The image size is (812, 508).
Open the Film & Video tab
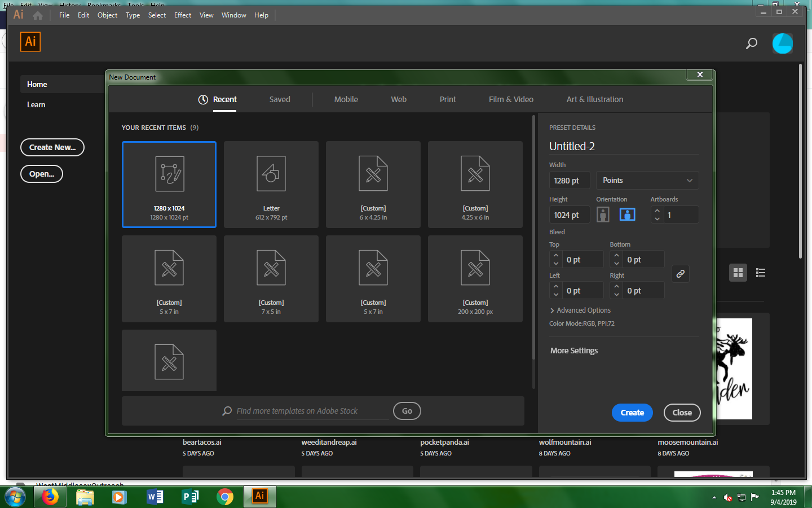click(511, 99)
